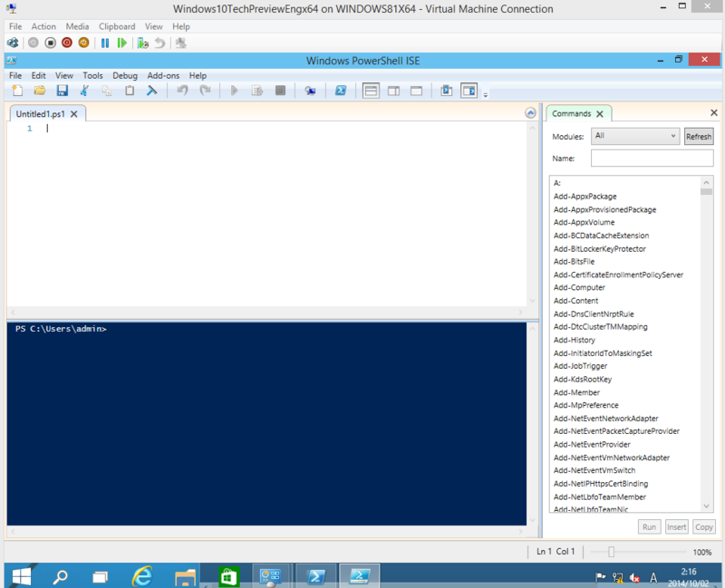Select Add-AppxPackage in the command list
The width and height of the screenshot is (725, 588).
pyautogui.click(x=585, y=197)
